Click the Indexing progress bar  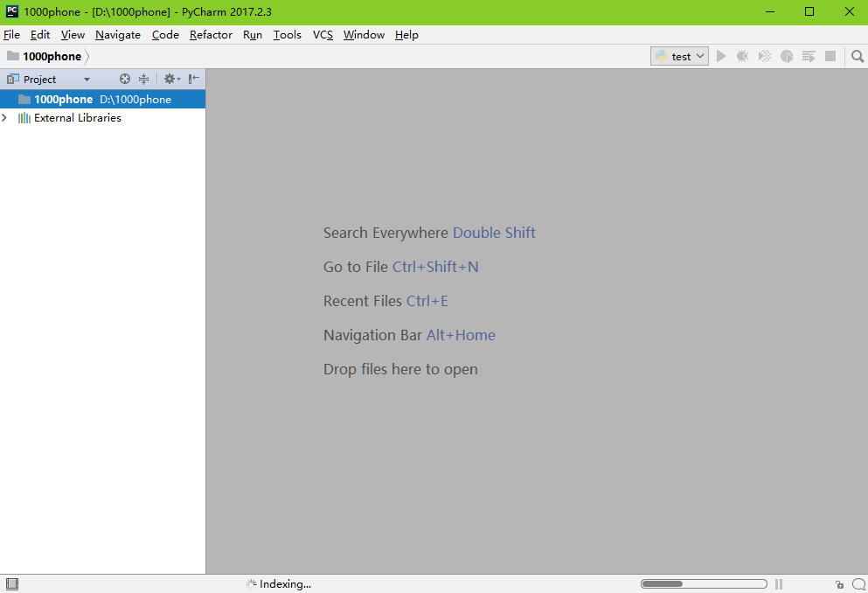(x=704, y=583)
